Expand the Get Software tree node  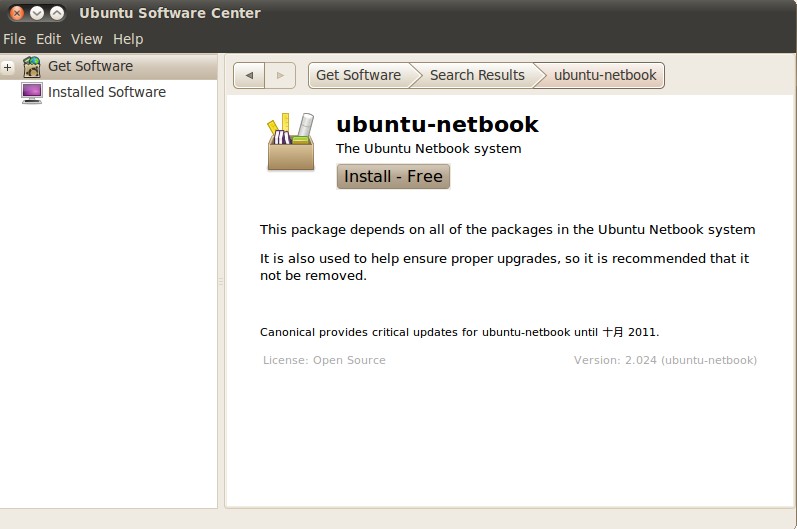tap(8, 67)
